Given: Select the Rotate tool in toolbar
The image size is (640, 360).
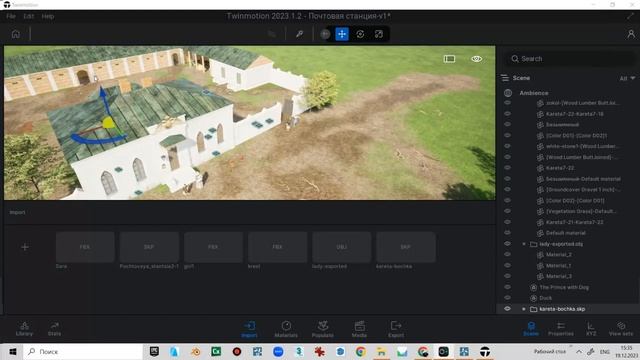Looking at the screenshot, I should (360, 34).
